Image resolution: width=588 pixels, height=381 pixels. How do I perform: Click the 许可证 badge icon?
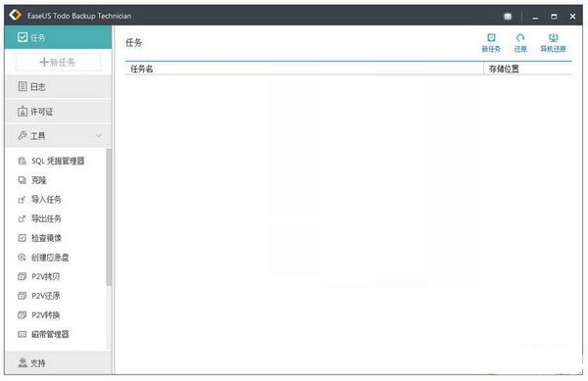23,112
